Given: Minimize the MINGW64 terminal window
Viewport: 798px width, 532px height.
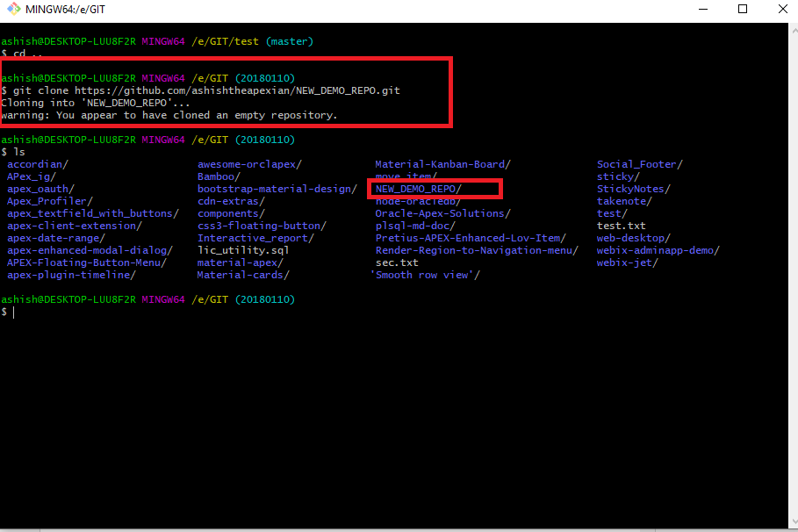Looking at the screenshot, I should coord(702,10).
